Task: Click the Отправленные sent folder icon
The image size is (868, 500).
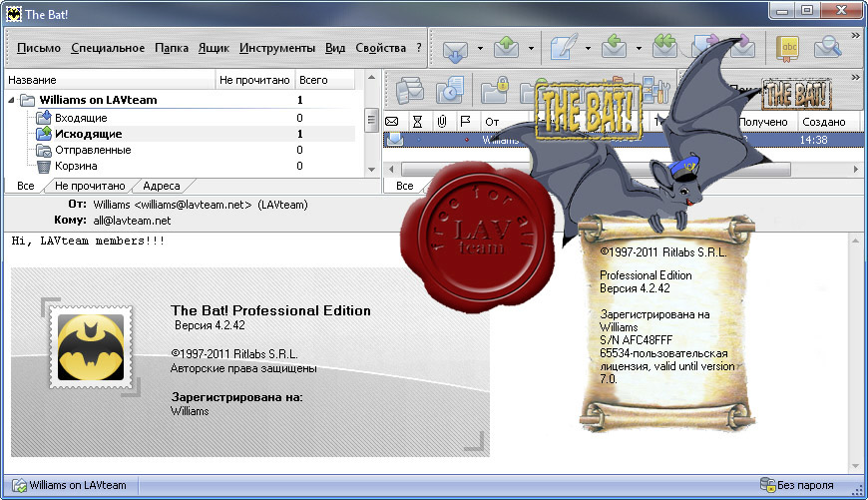Action: pos(44,150)
